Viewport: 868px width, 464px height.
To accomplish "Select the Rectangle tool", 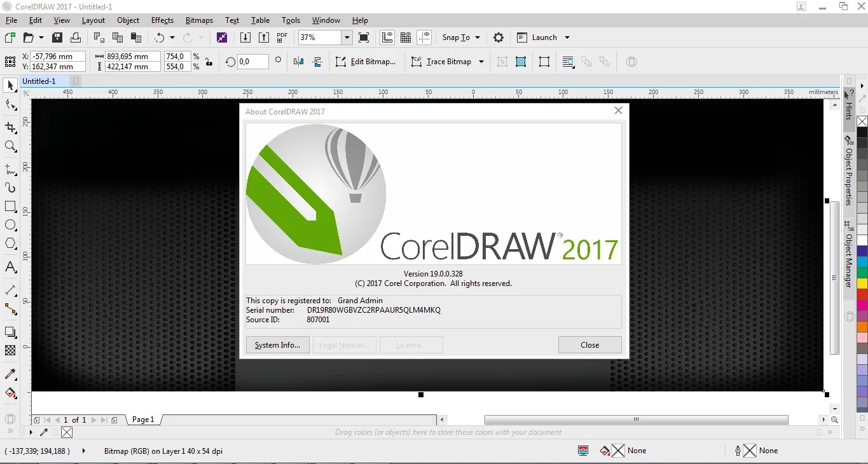I will [x=10, y=207].
